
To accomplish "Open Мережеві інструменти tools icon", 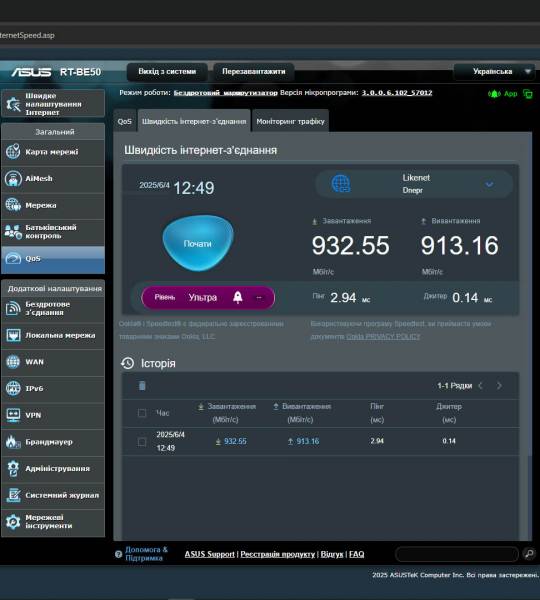I will [13, 522].
